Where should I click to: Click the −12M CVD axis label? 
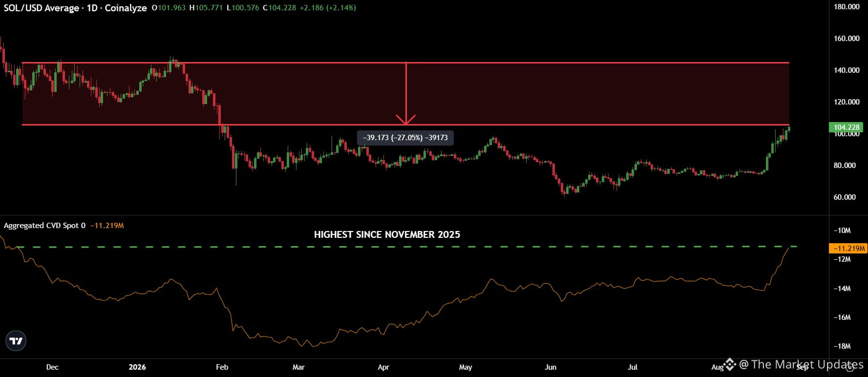click(x=842, y=259)
